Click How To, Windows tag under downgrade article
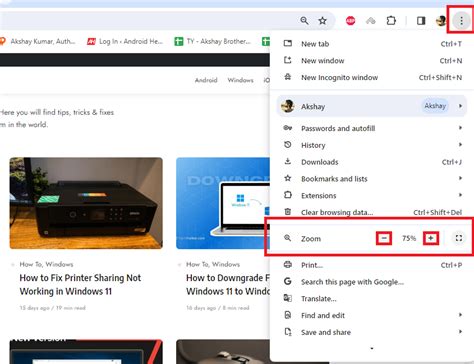Image resolution: width=474 pixels, height=364 pixels. [x=213, y=264]
